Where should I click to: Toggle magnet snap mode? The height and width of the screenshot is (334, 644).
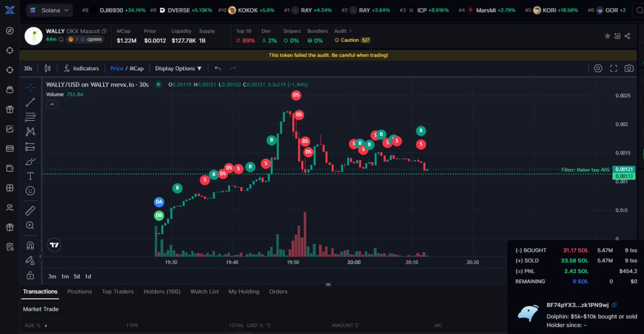[31, 246]
